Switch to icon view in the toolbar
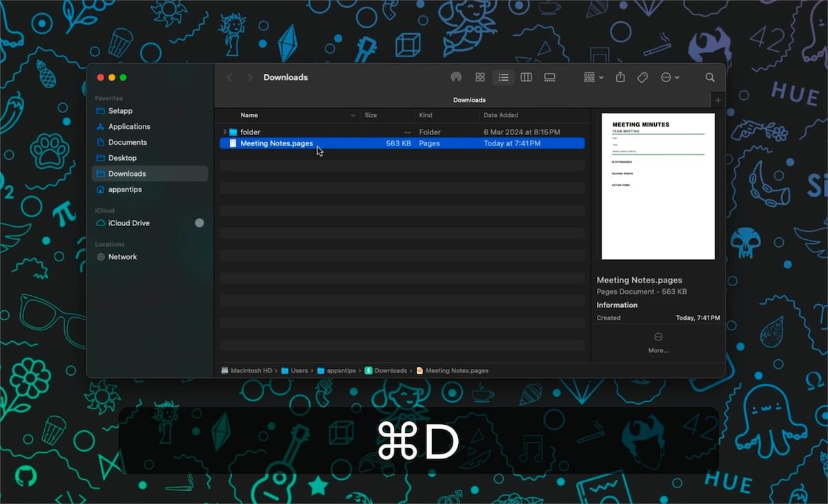The width and height of the screenshot is (828, 504). [x=480, y=77]
